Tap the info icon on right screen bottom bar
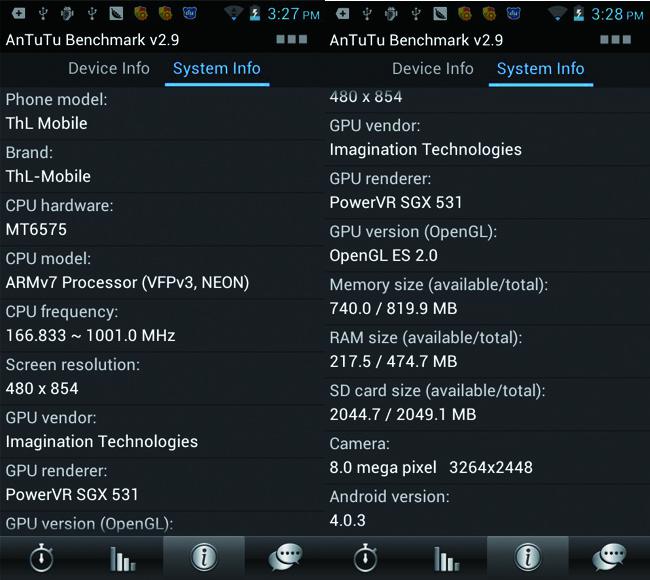The image size is (650, 580). point(528,557)
